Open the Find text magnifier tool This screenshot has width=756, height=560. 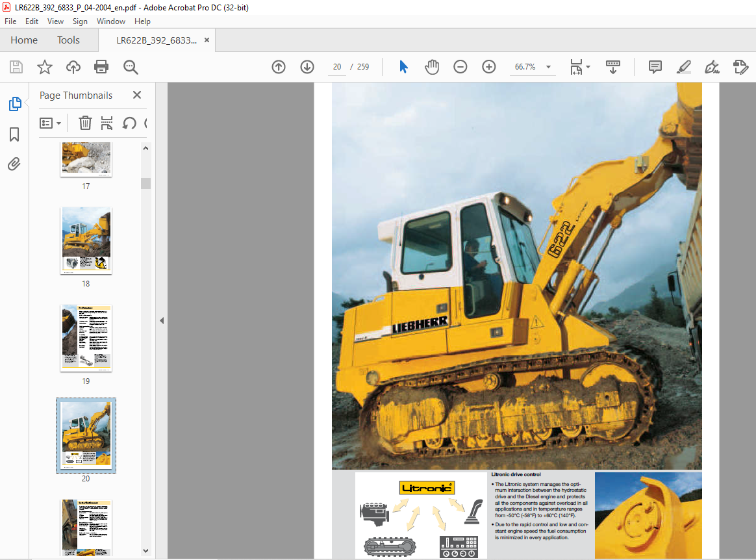click(131, 67)
